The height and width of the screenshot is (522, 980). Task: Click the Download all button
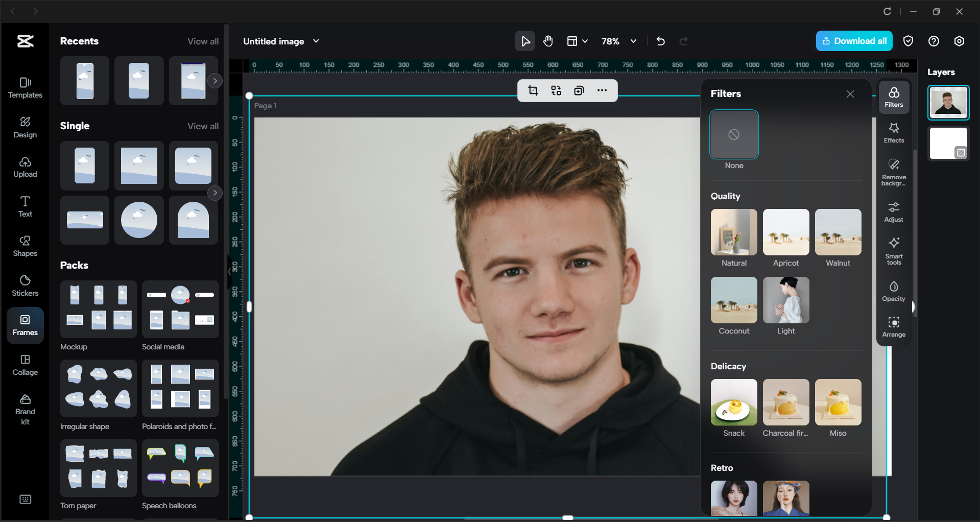pyautogui.click(x=854, y=41)
